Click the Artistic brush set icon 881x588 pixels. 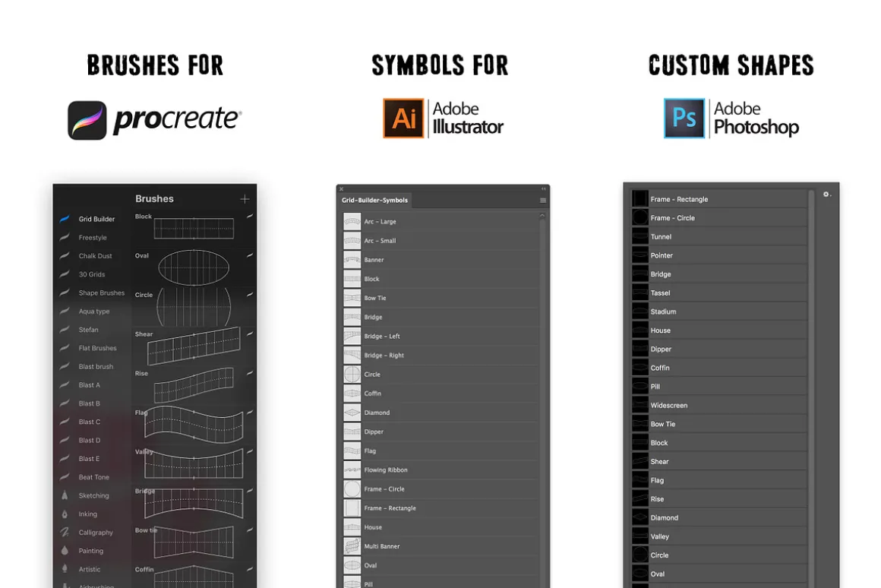click(65, 569)
